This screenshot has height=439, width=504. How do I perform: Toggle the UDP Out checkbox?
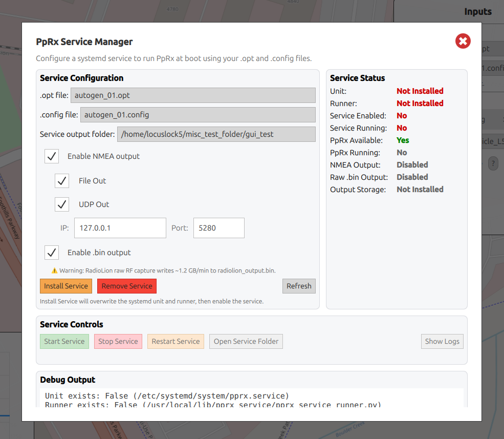tap(62, 204)
